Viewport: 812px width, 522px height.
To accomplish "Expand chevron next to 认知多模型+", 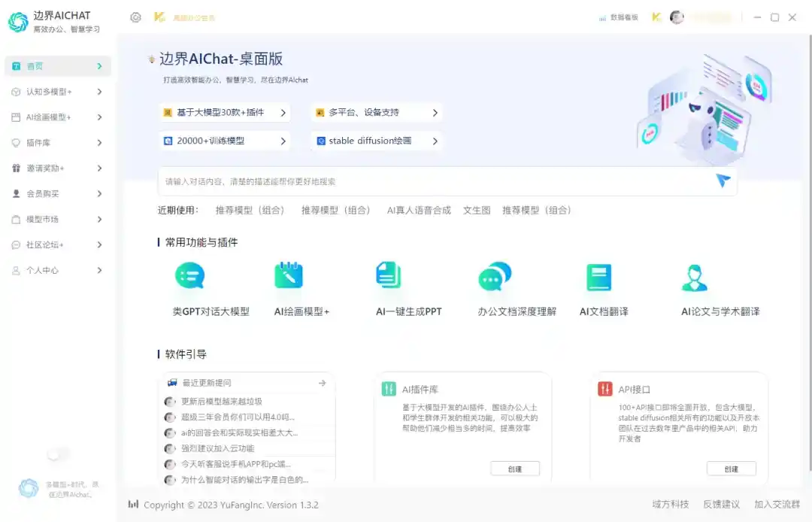I will click(99, 92).
